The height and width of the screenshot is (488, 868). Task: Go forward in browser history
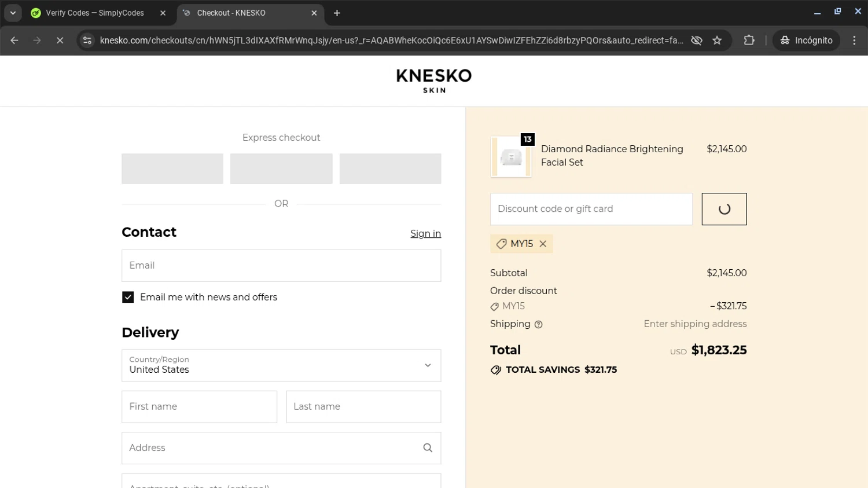37,41
